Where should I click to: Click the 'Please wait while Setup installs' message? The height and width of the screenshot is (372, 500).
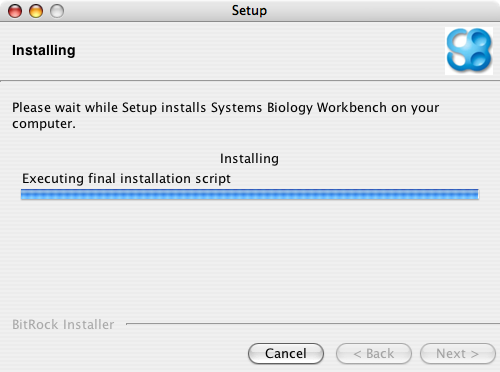coord(225,115)
